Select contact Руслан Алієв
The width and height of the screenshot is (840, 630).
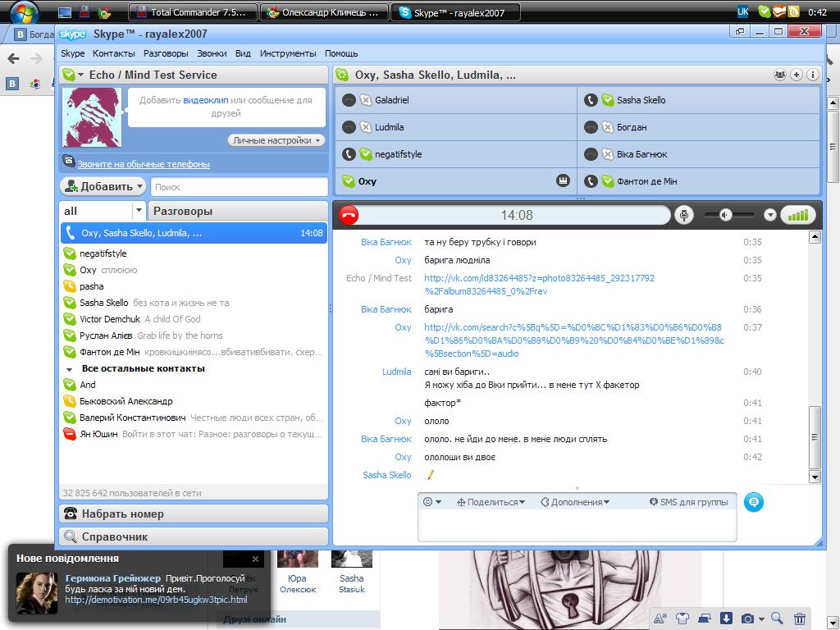(194, 336)
